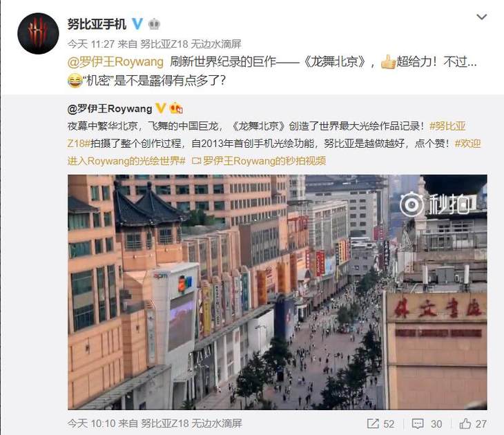Click the blue verified badge beside 努比亚手机
The height and width of the screenshot is (435, 504).
click(x=137, y=23)
